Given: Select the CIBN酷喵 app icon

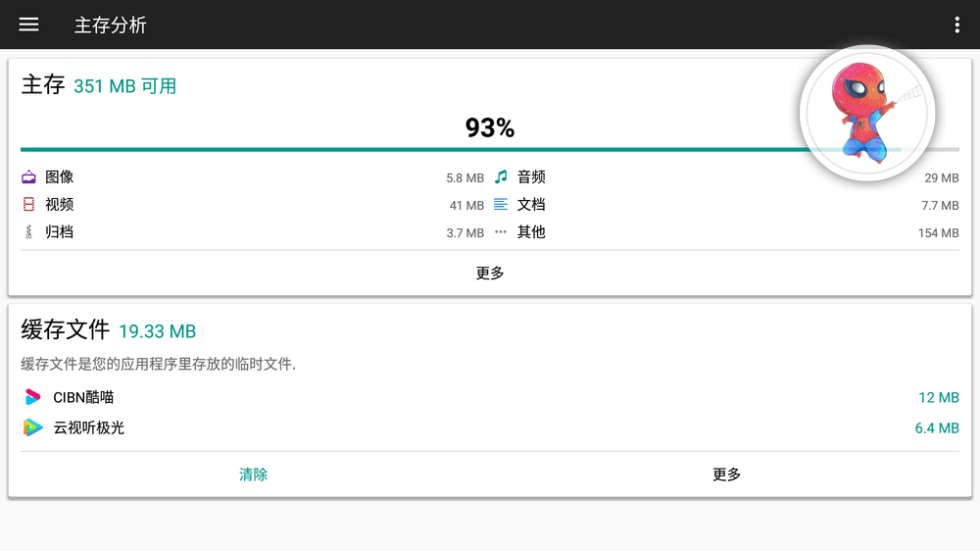Looking at the screenshot, I should 33,397.
